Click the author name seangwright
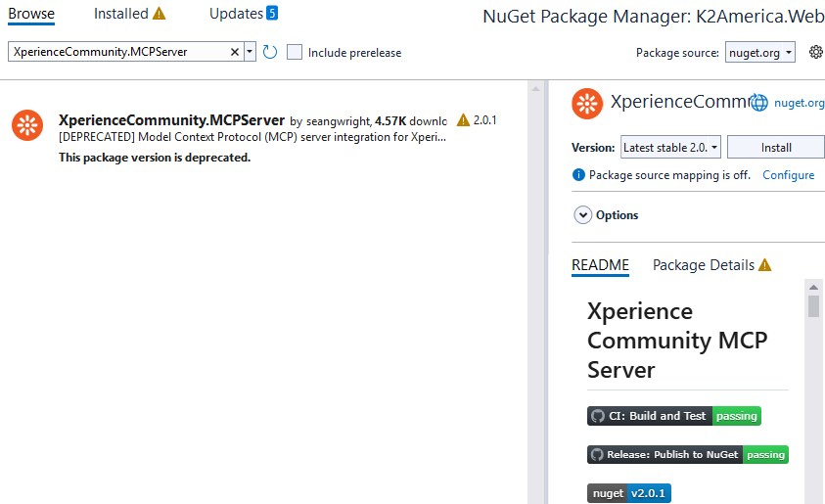 pos(339,121)
